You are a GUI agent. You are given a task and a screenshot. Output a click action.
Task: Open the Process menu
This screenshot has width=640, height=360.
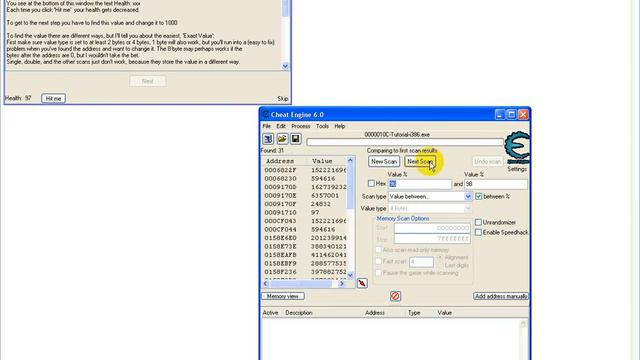(x=301, y=126)
